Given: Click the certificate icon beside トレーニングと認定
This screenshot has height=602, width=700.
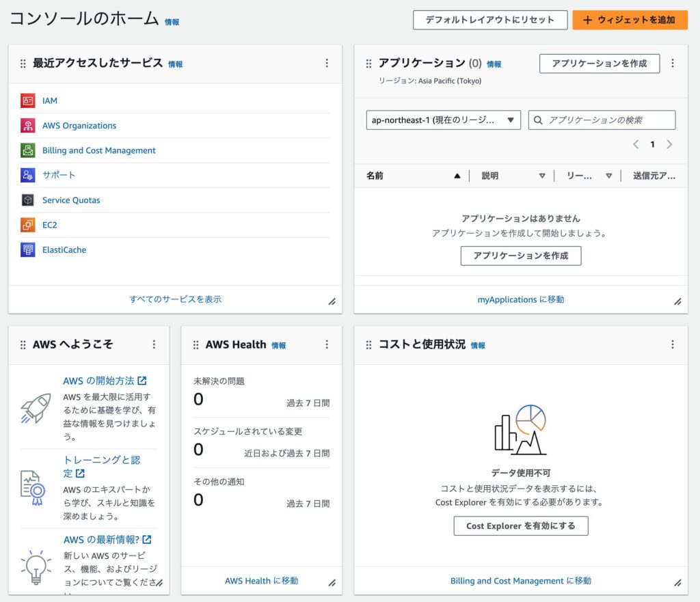Looking at the screenshot, I should coord(33,488).
